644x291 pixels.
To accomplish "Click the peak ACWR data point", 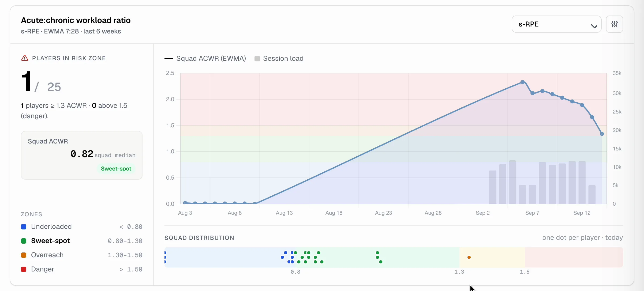I will tap(522, 82).
